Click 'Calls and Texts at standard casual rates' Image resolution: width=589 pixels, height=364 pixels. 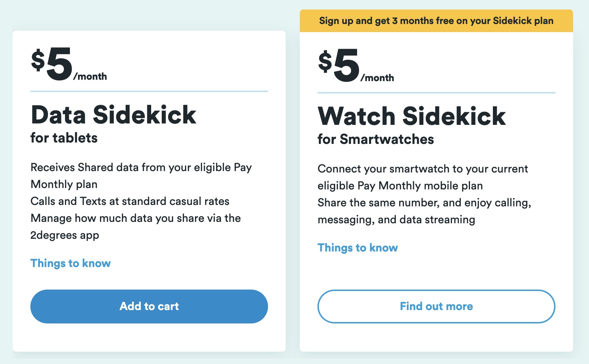coord(130,201)
